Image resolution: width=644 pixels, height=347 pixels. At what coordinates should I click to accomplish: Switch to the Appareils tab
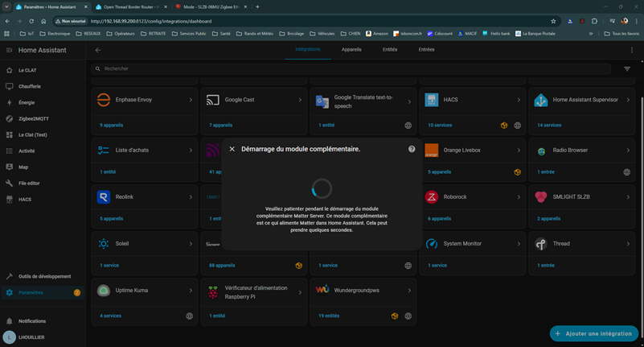click(351, 49)
